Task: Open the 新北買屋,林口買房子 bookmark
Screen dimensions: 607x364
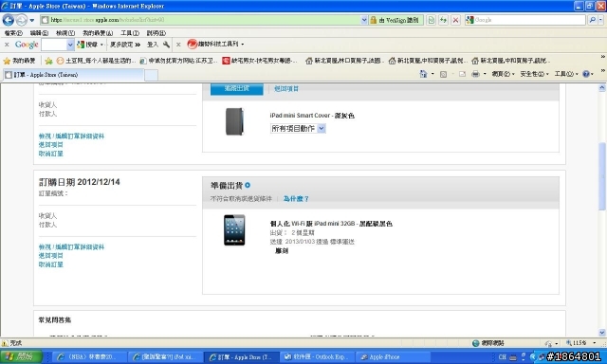Action: pyautogui.click(x=344, y=61)
